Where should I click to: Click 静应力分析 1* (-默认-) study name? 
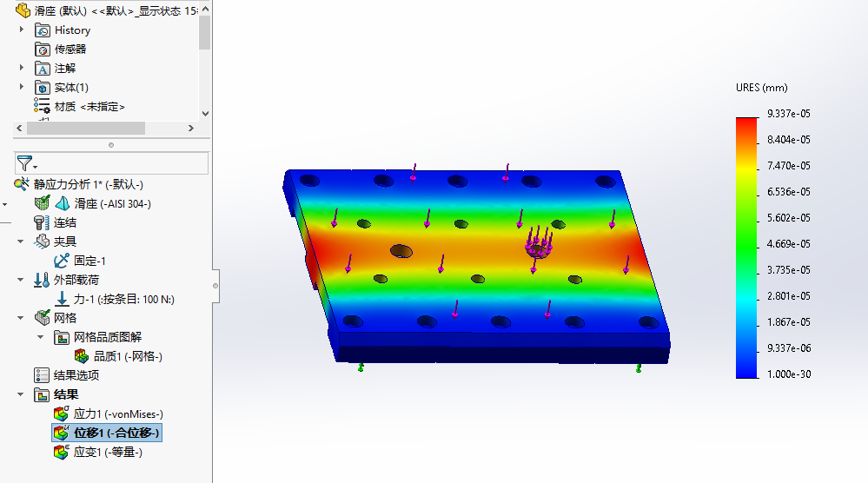pyautogui.click(x=89, y=184)
